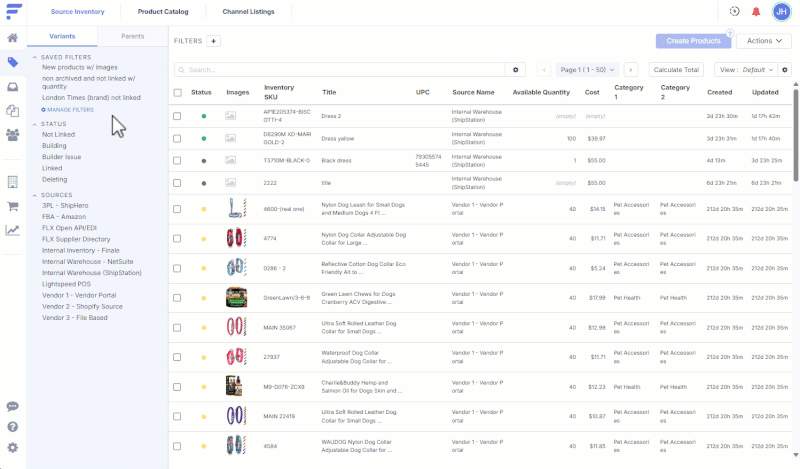The width and height of the screenshot is (800, 469).
Task: Open the recent activity clock icon
Action: [734, 12]
